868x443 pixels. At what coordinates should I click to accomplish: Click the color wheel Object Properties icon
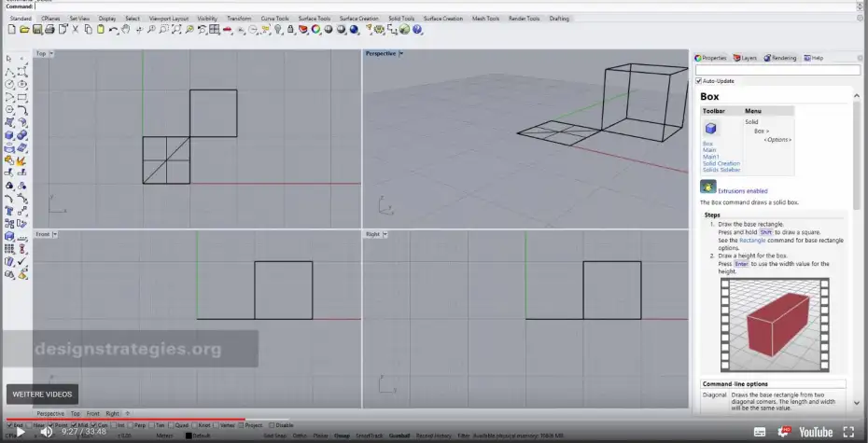coord(315,29)
